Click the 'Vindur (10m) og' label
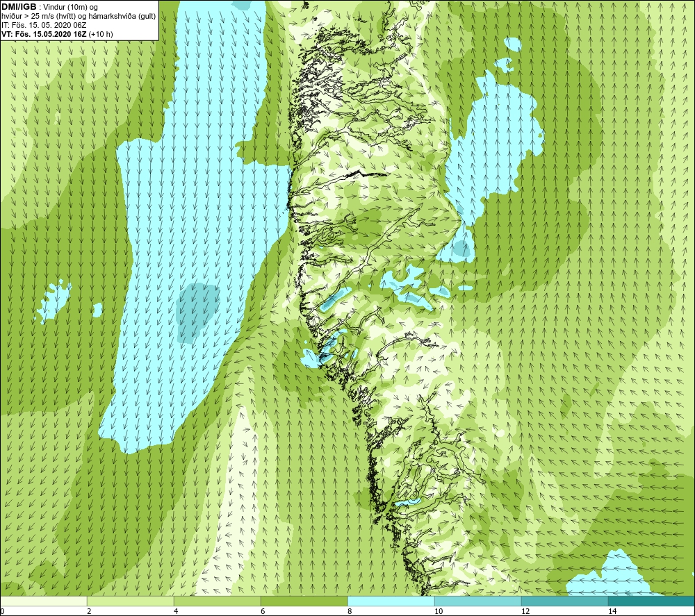This screenshot has height=616, width=695. pyautogui.click(x=72, y=8)
